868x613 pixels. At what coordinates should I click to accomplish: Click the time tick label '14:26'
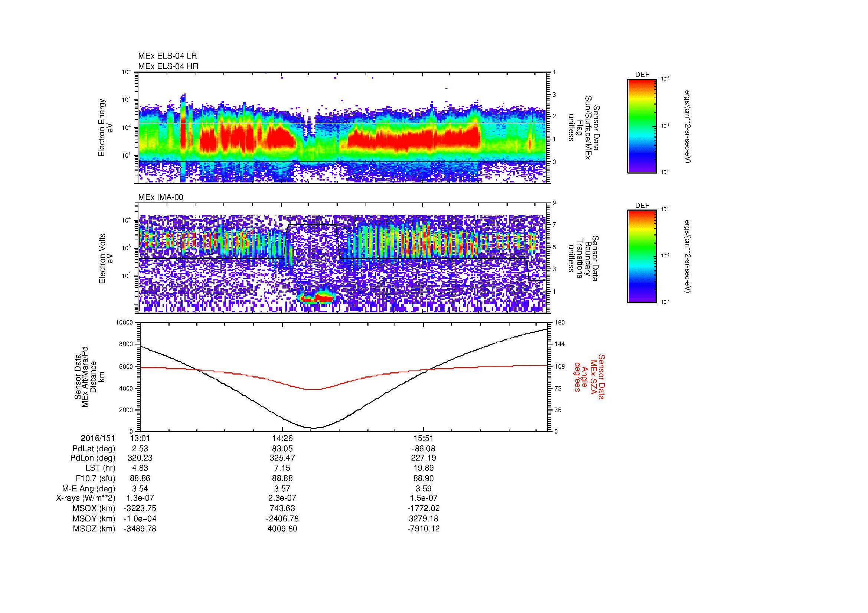(x=282, y=438)
